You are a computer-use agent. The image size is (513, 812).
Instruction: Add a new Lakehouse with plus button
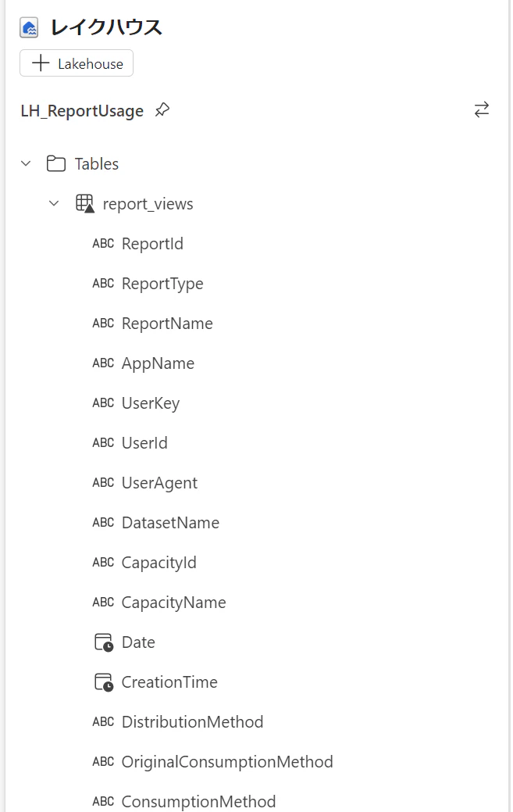coord(77,63)
